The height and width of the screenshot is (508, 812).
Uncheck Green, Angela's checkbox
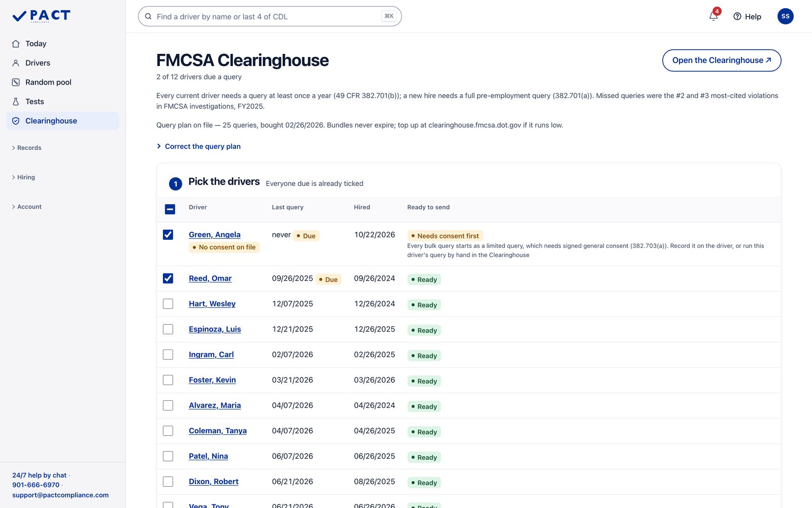168,235
